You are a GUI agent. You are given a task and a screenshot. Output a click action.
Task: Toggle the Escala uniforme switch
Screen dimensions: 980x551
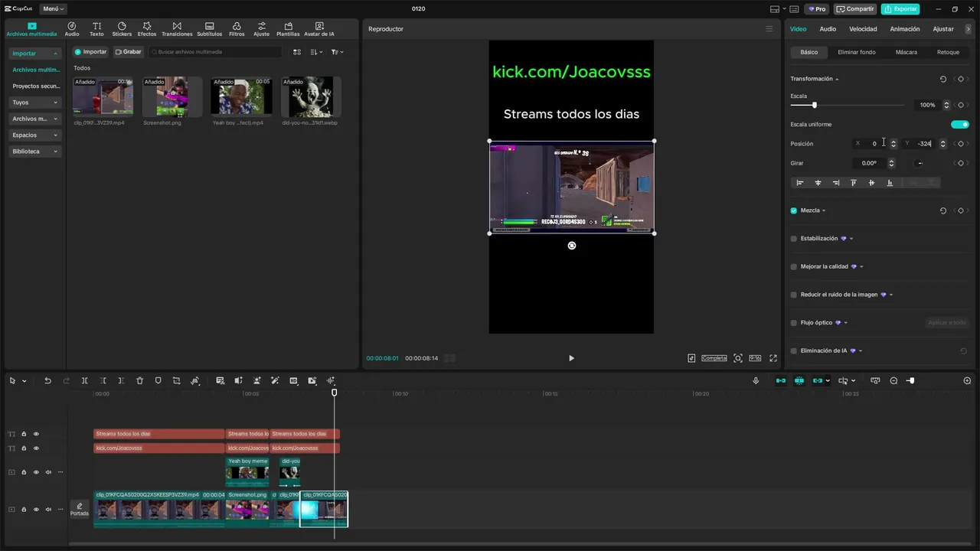point(960,124)
